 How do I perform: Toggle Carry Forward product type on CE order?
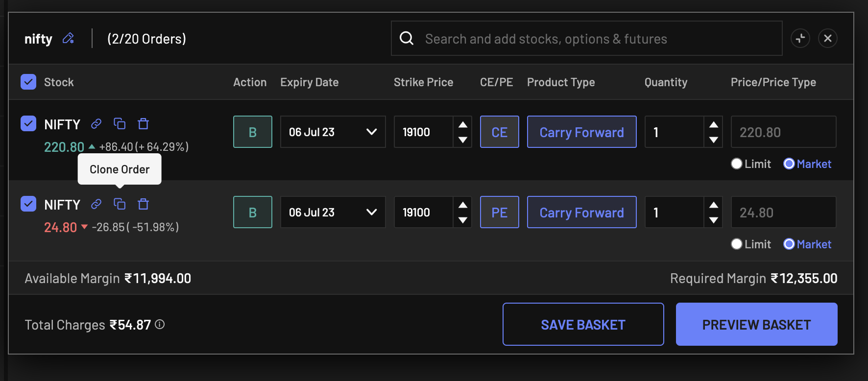pos(581,132)
